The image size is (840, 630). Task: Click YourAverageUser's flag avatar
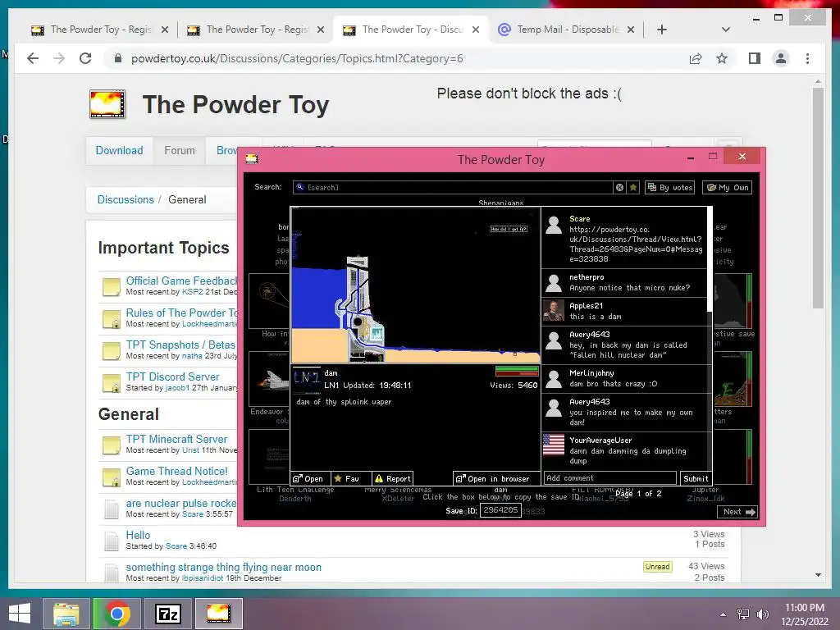(554, 445)
